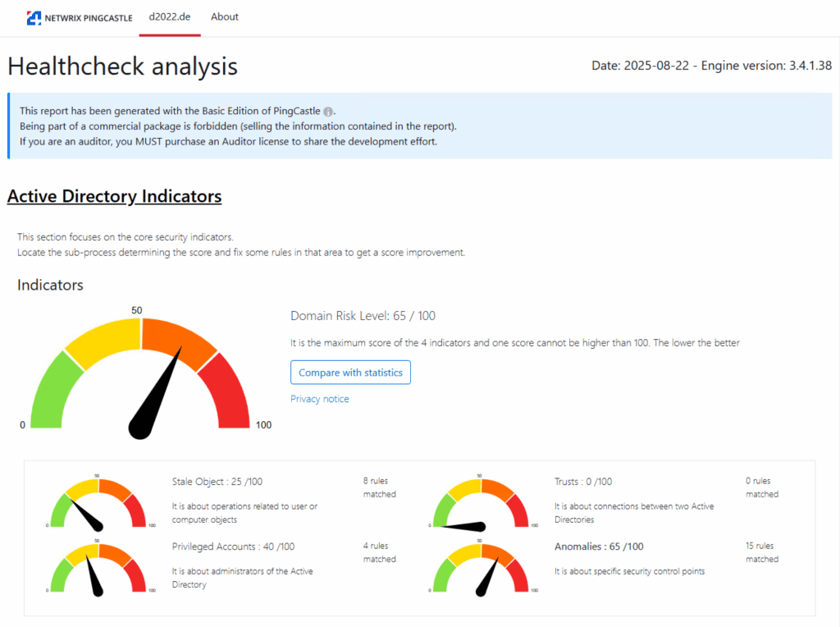Click the 15 rules matched text
Screen dimensions: 840x627
point(762,552)
